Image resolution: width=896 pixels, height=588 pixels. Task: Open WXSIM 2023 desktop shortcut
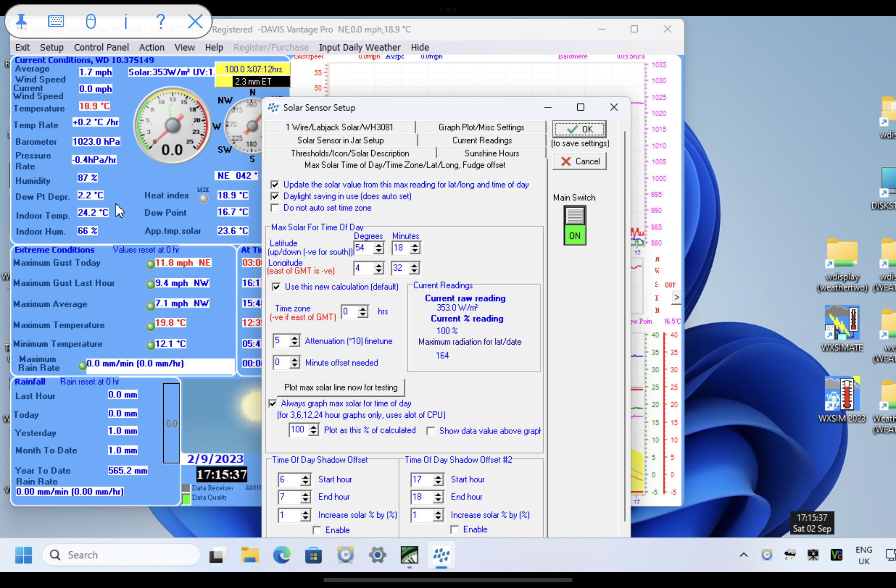(842, 399)
